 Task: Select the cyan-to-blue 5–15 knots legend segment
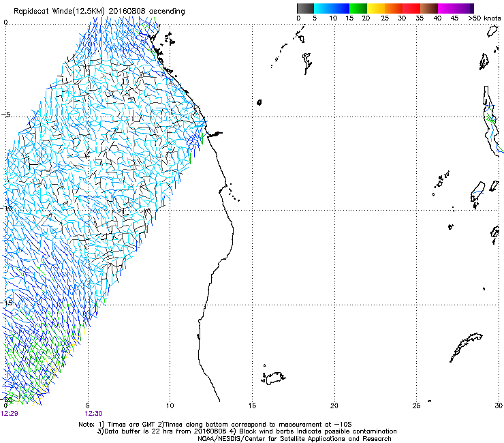point(332,8)
